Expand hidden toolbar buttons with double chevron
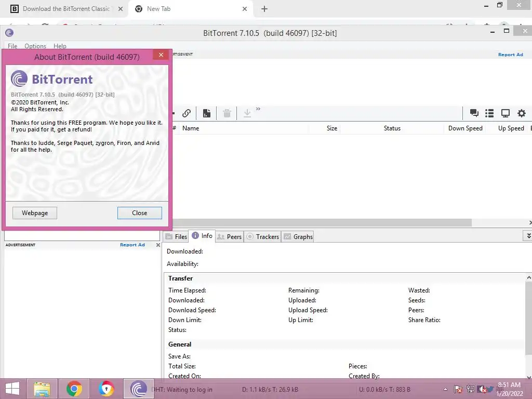 point(258,109)
